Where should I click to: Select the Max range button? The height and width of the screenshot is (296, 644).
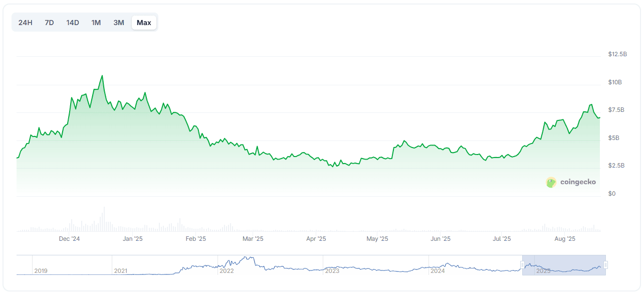pos(144,23)
